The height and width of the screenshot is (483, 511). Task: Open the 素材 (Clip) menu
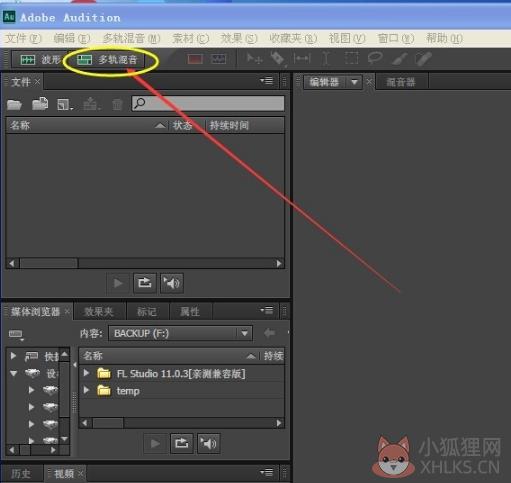190,38
